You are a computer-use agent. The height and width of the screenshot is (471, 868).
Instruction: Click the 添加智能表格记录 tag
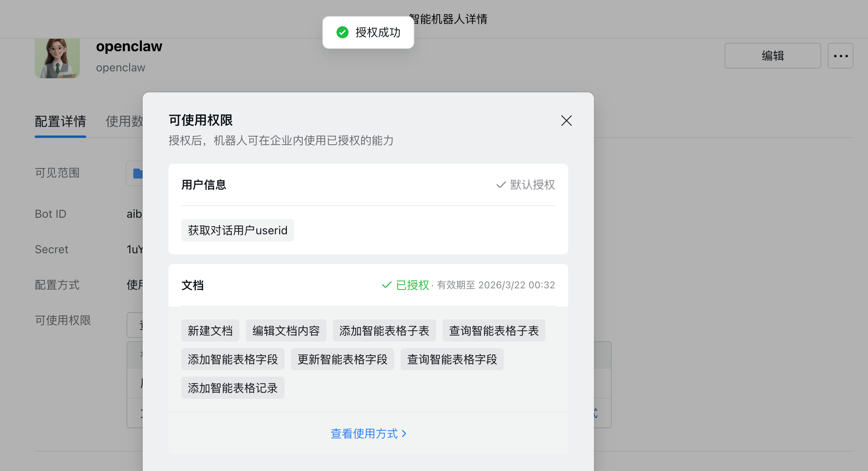point(233,388)
